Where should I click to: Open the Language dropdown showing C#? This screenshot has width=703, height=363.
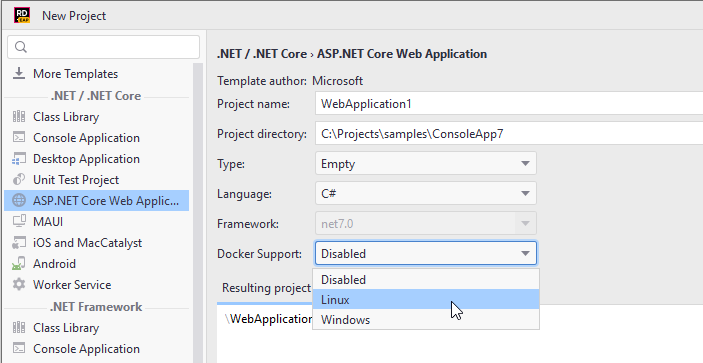(x=425, y=194)
